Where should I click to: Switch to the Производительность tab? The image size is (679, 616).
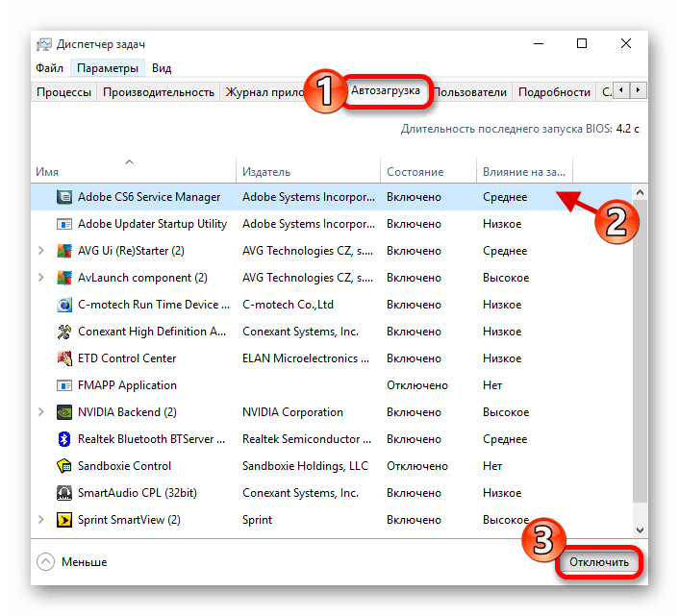point(159,92)
